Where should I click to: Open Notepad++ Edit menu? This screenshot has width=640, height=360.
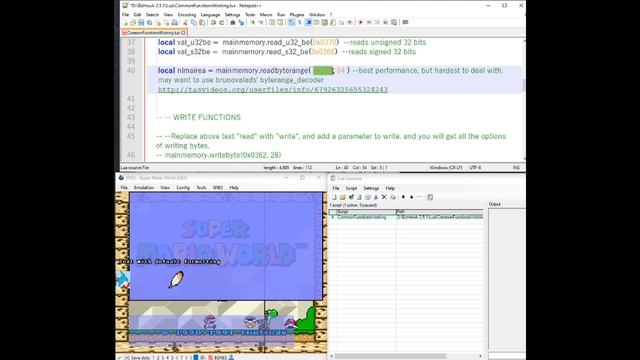tap(138, 15)
